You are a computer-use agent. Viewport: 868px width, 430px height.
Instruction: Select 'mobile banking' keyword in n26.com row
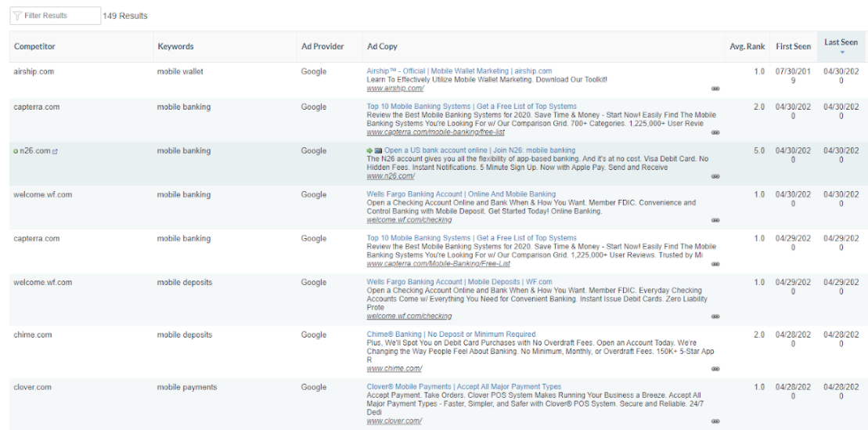click(184, 150)
